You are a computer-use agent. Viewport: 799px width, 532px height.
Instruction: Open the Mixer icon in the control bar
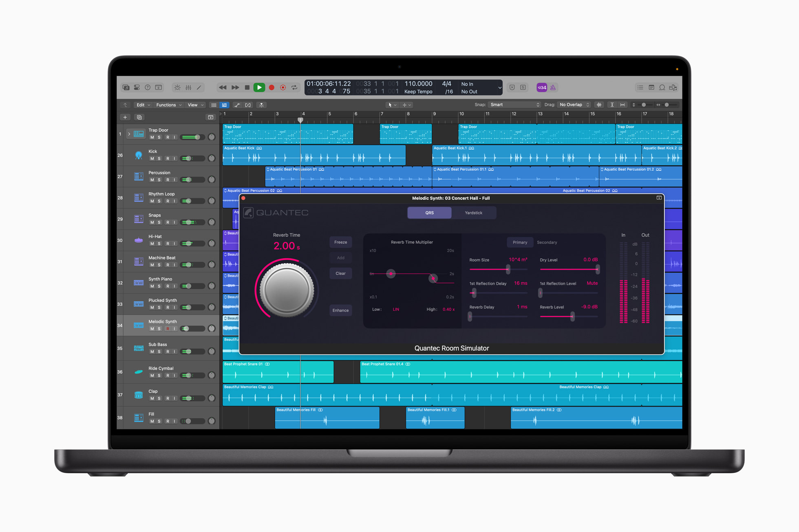pos(188,87)
